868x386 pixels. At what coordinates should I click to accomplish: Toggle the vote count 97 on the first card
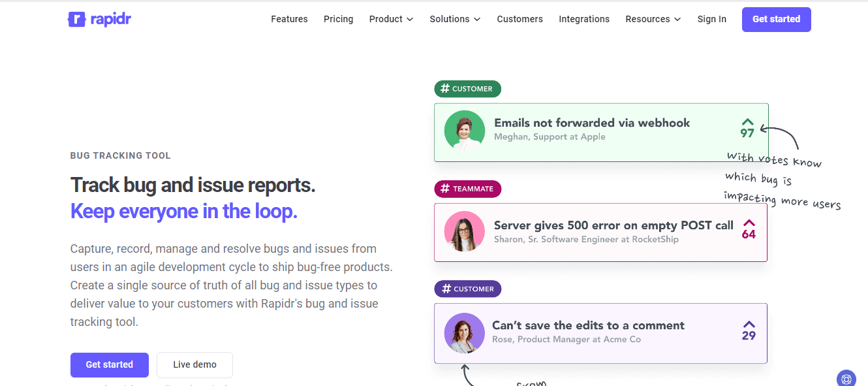(x=748, y=133)
